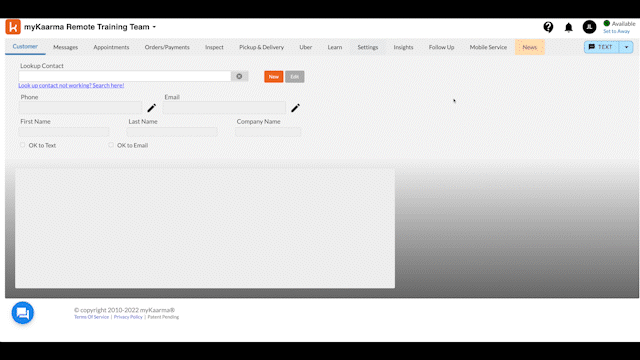Switch to the Messages tab
Screen dimensions: 640x360
click(65, 47)
